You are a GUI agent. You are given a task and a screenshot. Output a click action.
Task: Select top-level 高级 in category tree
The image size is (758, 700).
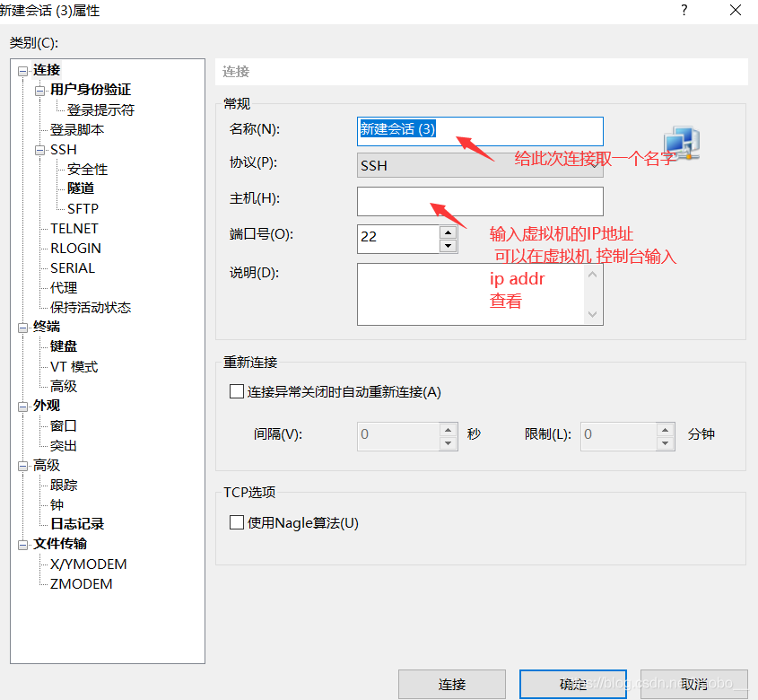47,465
